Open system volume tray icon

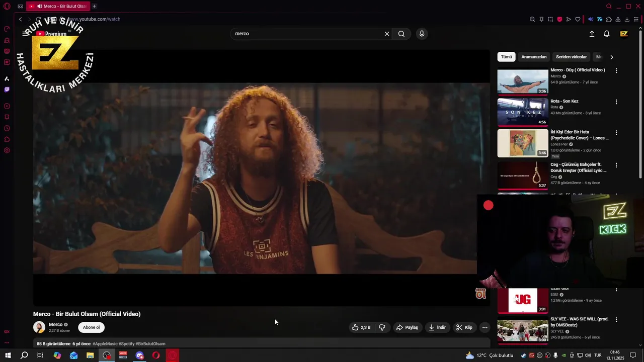pos(587,355)
